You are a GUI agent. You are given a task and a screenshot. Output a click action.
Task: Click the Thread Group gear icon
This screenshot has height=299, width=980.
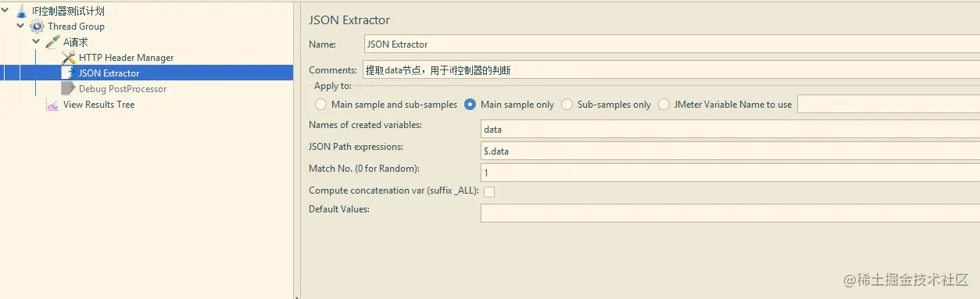click(x=37, y=27)
